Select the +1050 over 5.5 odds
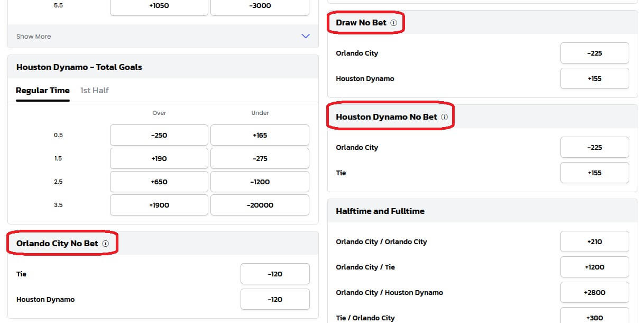Screen dimensions: 644x323 point(159,6)
